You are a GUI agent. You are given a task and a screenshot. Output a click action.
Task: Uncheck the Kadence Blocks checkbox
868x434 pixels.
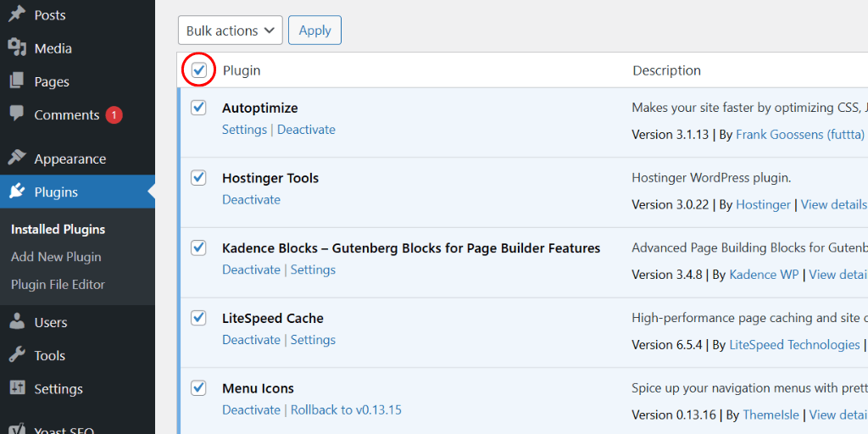[x=198, y=248]
